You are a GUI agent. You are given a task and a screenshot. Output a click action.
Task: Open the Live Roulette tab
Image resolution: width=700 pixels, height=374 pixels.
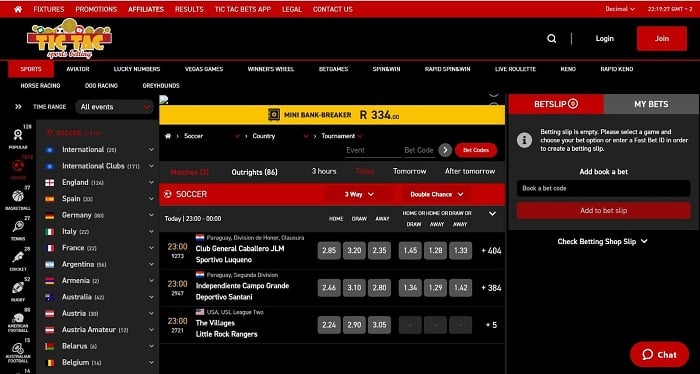515,69
